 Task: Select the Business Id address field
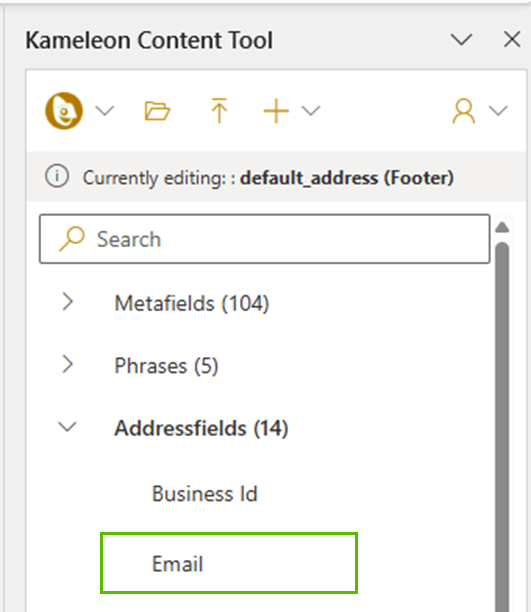pos(205,494)
